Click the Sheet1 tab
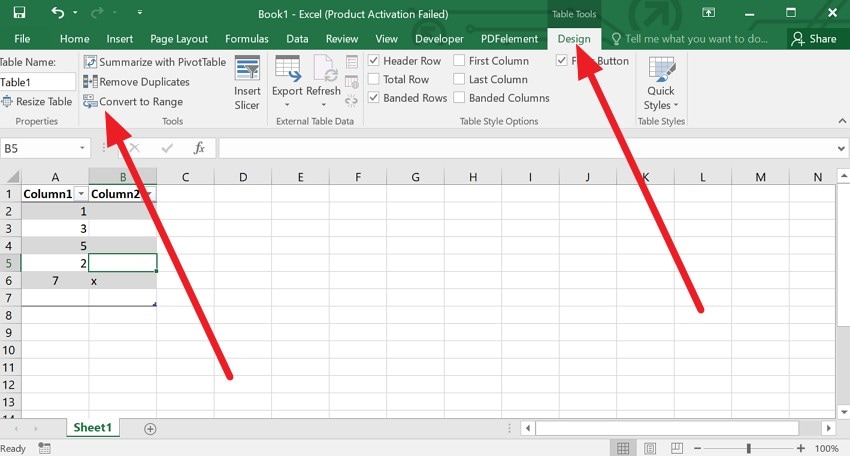Image resolution: width=850 pixels, height=456 pixels. tap(93, 427)
